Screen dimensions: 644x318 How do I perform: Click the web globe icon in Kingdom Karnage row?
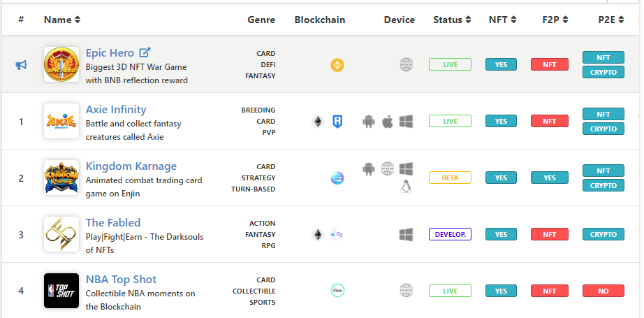[387, 168]
